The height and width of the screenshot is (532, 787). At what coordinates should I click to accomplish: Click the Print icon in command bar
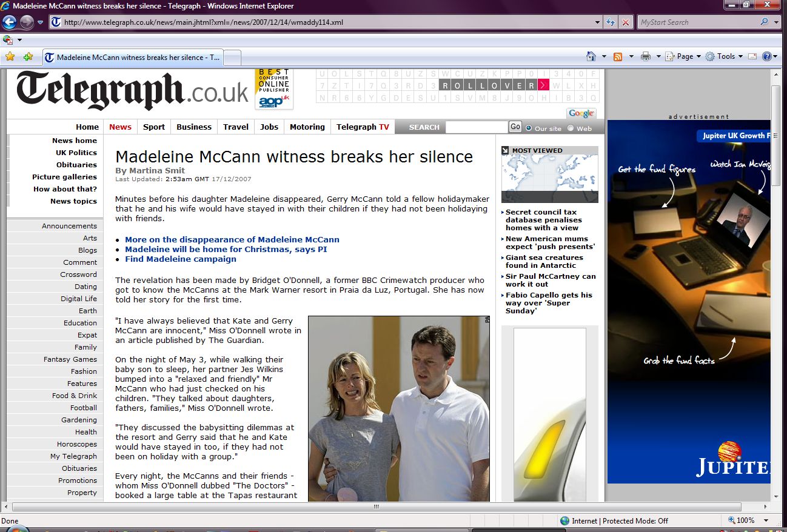click(x=646, y=56)
